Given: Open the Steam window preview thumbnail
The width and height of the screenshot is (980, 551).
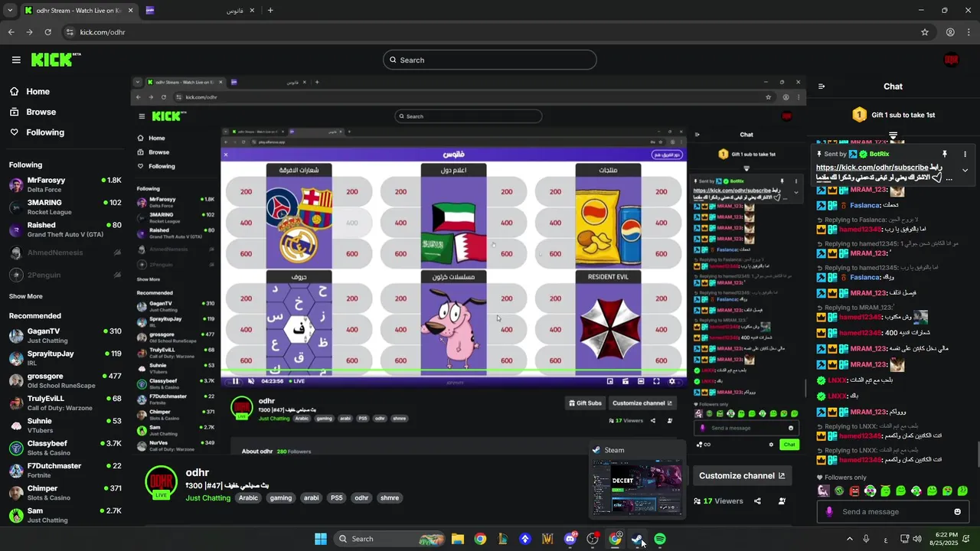Looking at the screenshot, I should 637,489.
